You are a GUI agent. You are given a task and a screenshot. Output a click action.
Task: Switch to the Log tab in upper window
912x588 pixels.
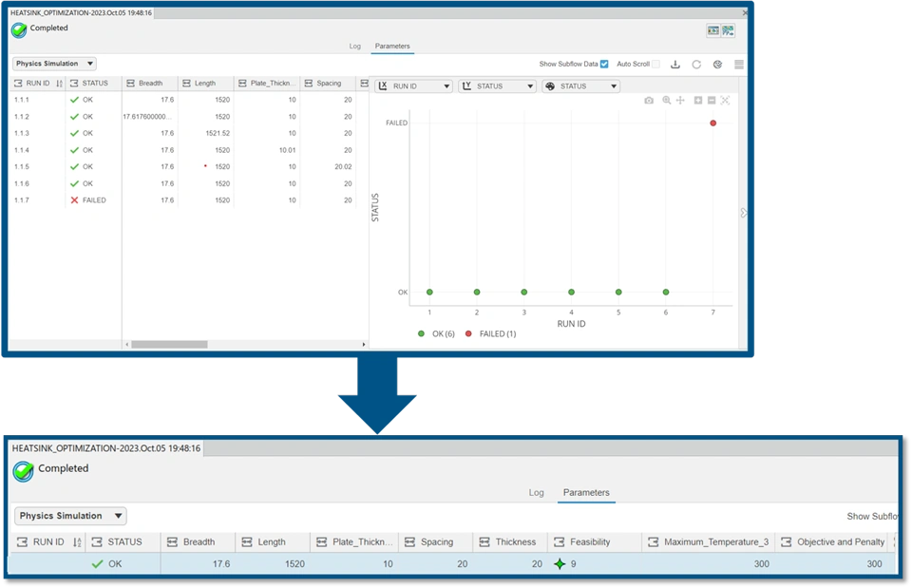click(x=354, y=46)
